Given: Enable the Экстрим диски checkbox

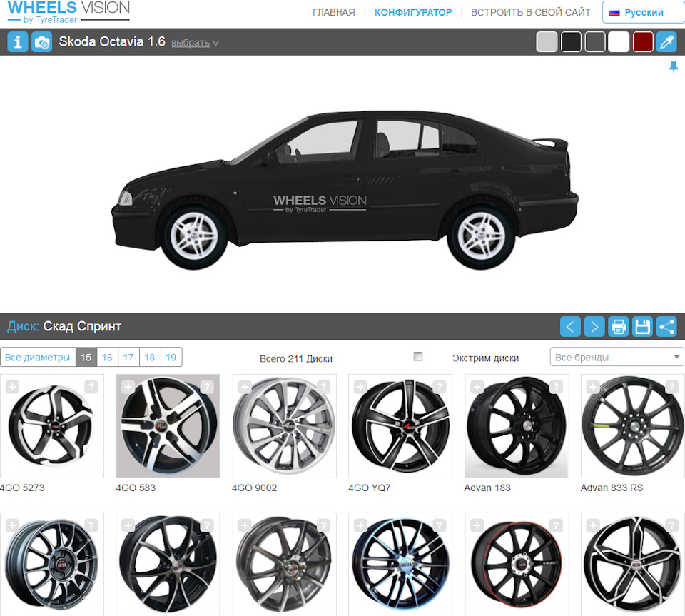Looking at the screenshot, I should 418,356.
